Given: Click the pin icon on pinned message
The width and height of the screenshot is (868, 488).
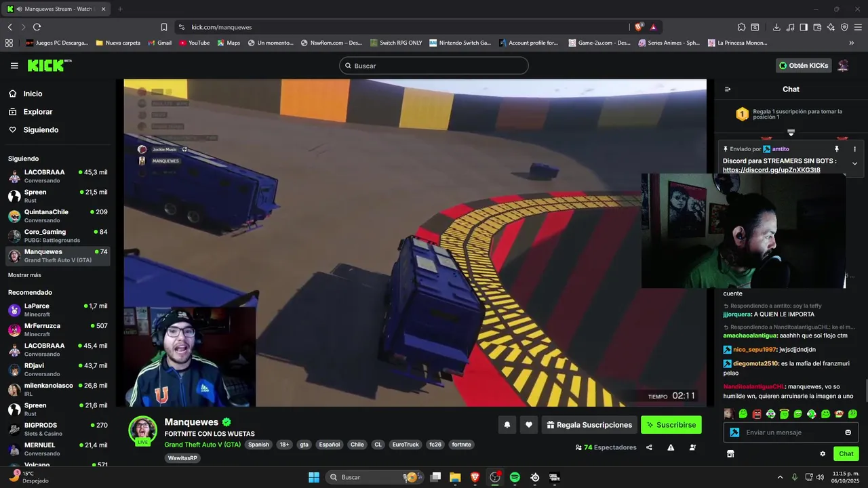Looking at the screenshot, I should point(837,149).
